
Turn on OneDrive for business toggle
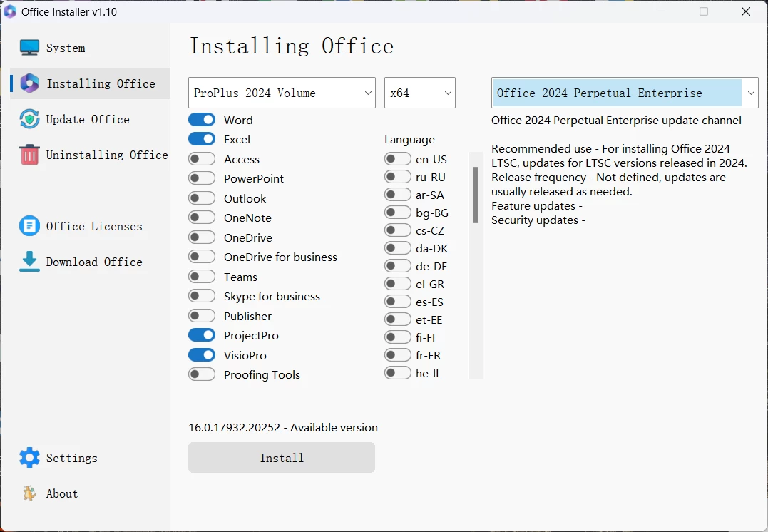coord(202,257)
